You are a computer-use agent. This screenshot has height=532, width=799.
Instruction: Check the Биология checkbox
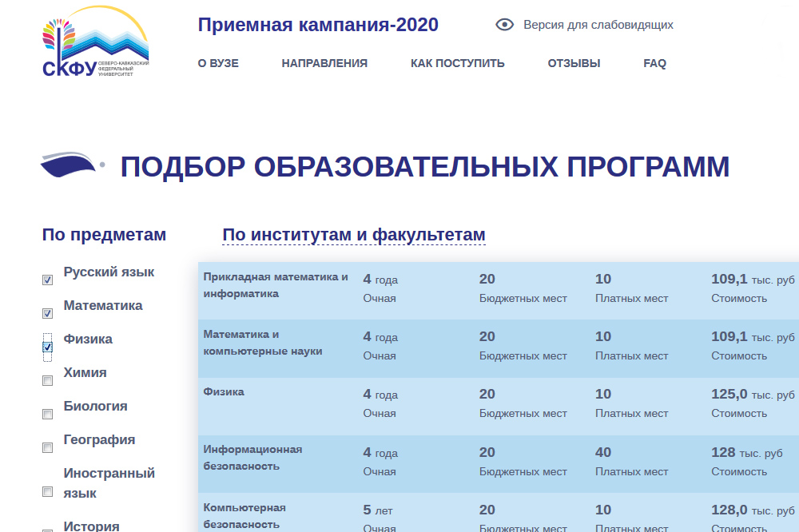click(x=47, y=415)
